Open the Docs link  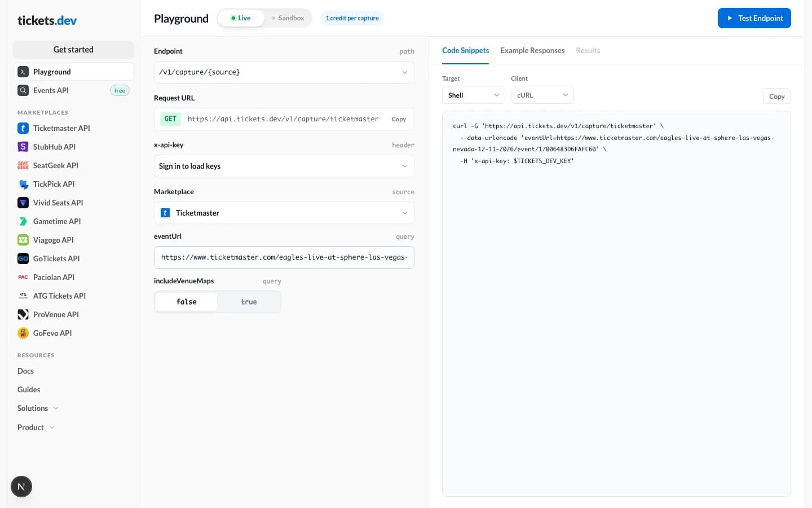point(25,371)
